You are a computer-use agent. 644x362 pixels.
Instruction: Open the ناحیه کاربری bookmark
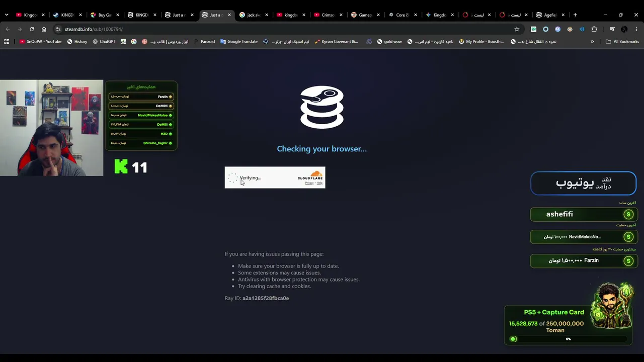pyautogui.click(x=431, y=42)
